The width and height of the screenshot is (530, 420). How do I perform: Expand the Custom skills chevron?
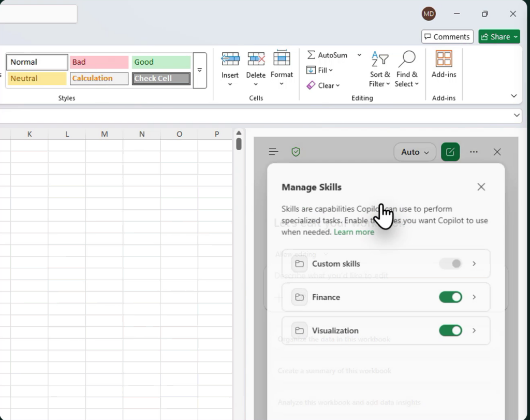(x=474, y=264)
